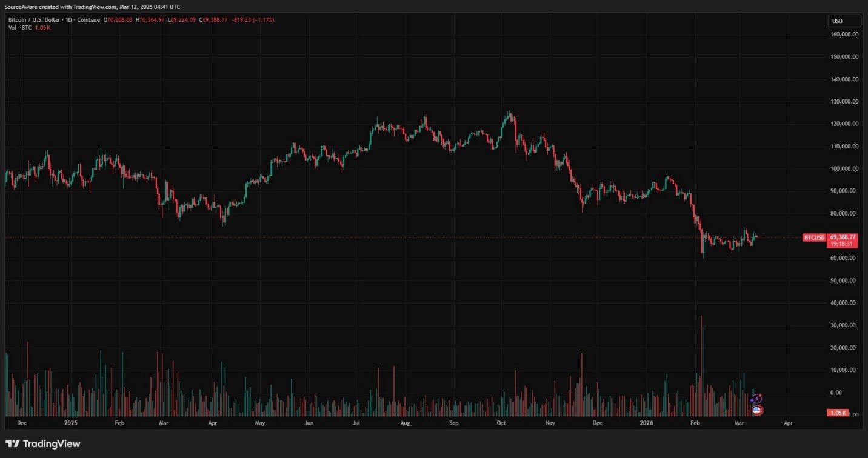Image resolution: width=868 pixels, height=458 pixels.
Task: Click the 90,000.00 level on the price scale
Action: click(842, 190)
